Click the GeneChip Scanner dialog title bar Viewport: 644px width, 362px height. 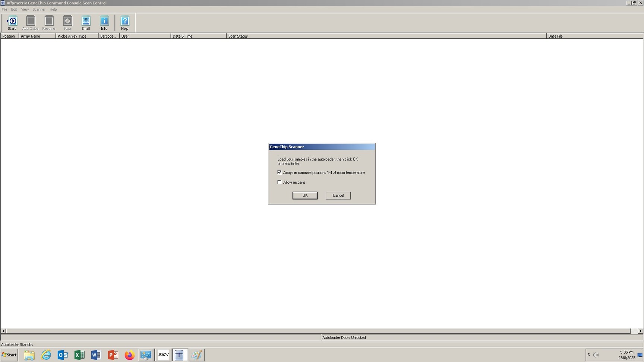pos(322,147)
